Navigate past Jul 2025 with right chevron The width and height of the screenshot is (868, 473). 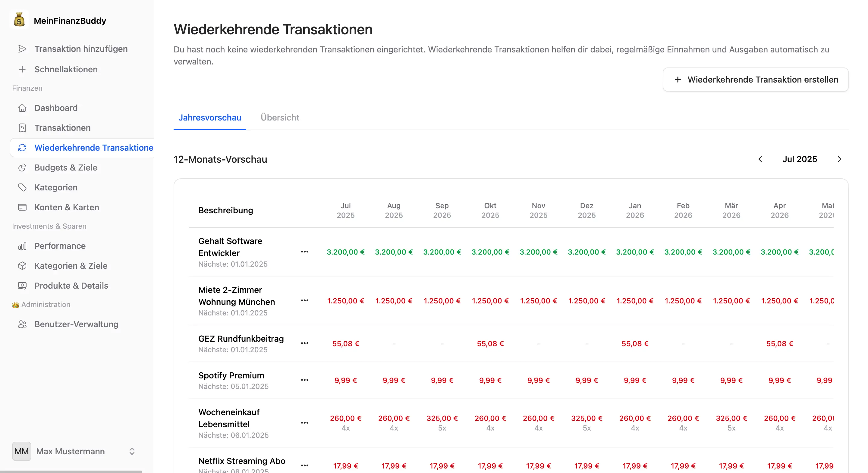click(839, 159)
